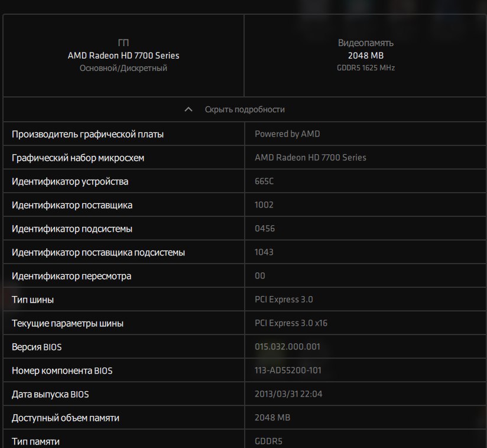
Task: Click revision ID value '00'
Action: point(260,275)
